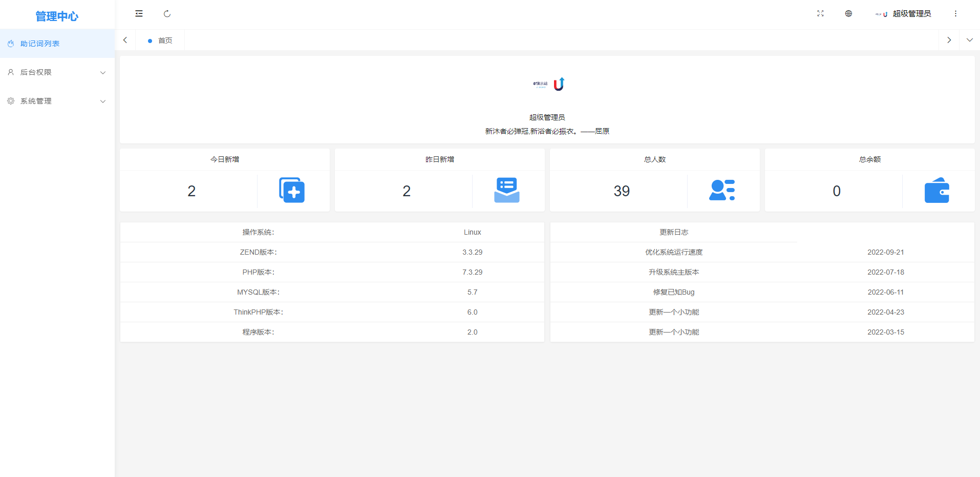Open the tab options dropdown chevron
980x477 pixels.
(969, 40)
